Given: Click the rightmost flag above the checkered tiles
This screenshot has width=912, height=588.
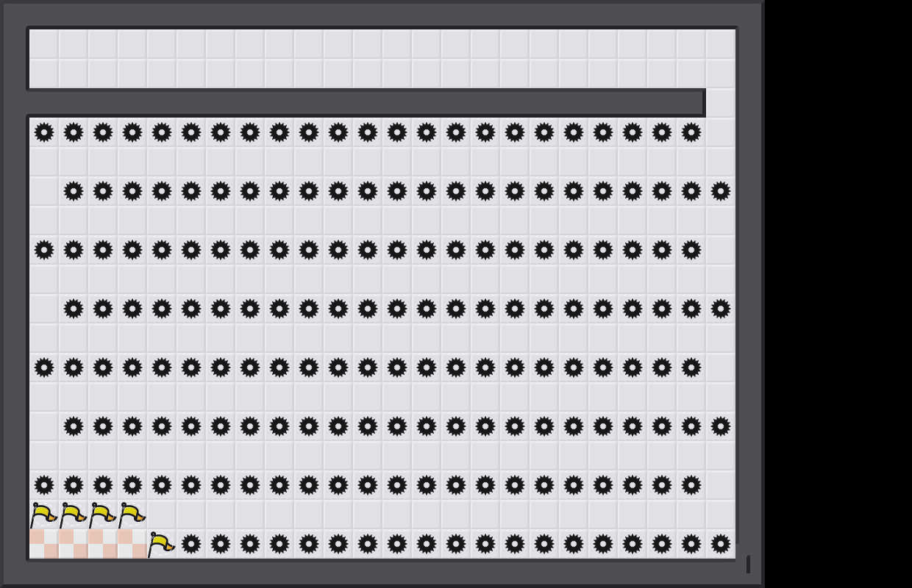Looking at the screenshot, I should [132, 515].
